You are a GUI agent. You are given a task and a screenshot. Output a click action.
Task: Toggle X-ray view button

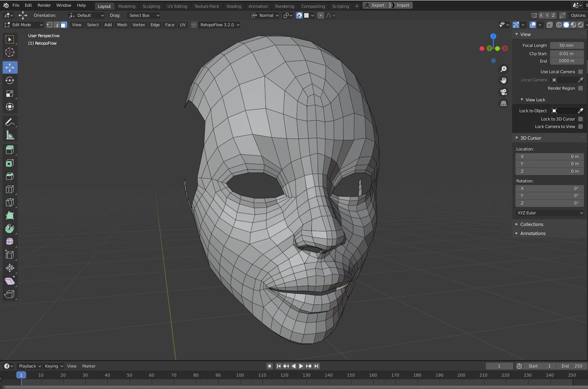[550, 24]
